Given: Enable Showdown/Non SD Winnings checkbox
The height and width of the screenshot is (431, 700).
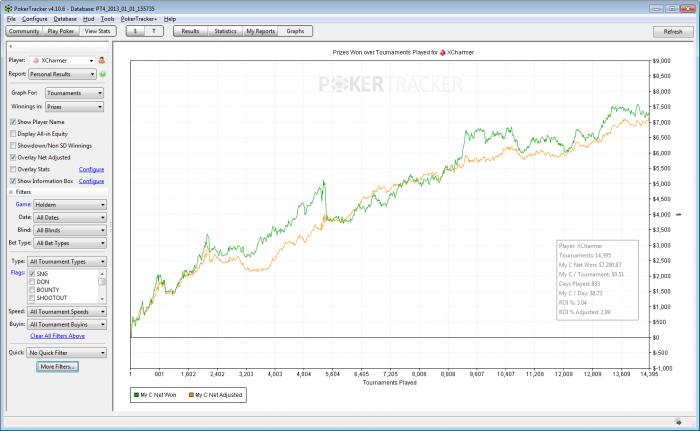Looking at the screenshot, I should tap(13, 146).
